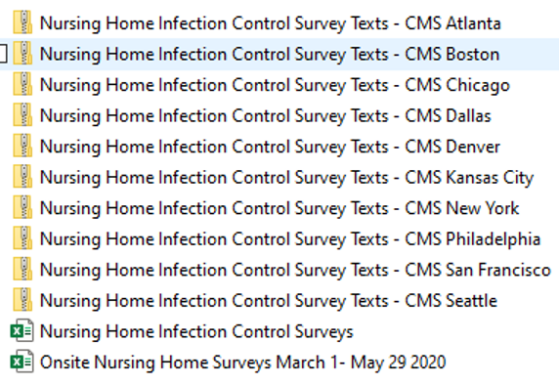Viewport: 559px width, 385px height.
Task: Select the CMS Denver zipped folder icon
Action: point(22,146)
